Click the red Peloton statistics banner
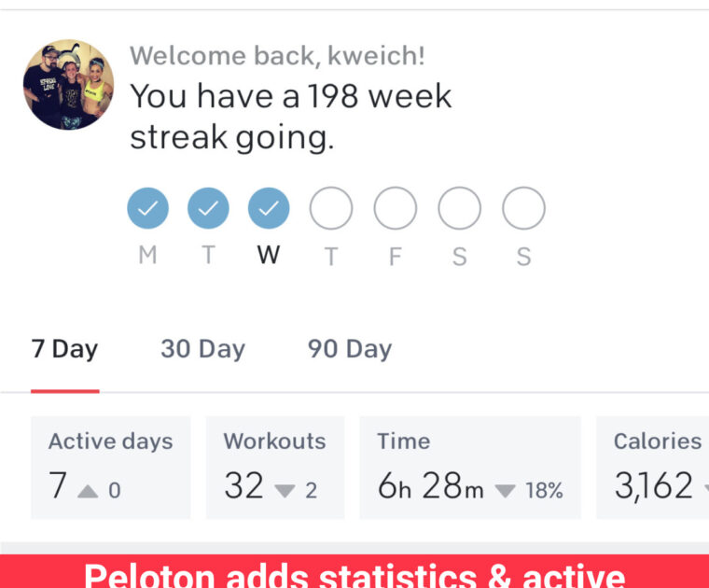Image resolution: width=709 pixels, height=588 pixels. 354,571
